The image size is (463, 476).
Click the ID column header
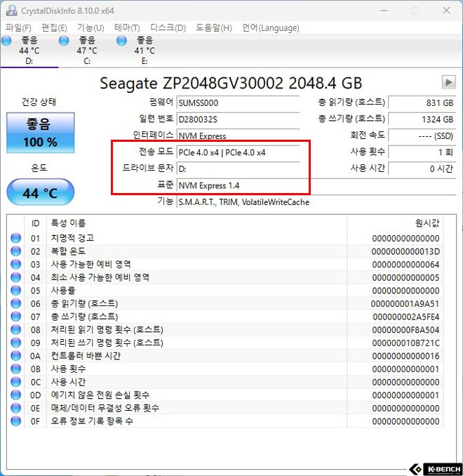[x=35, y=223]
